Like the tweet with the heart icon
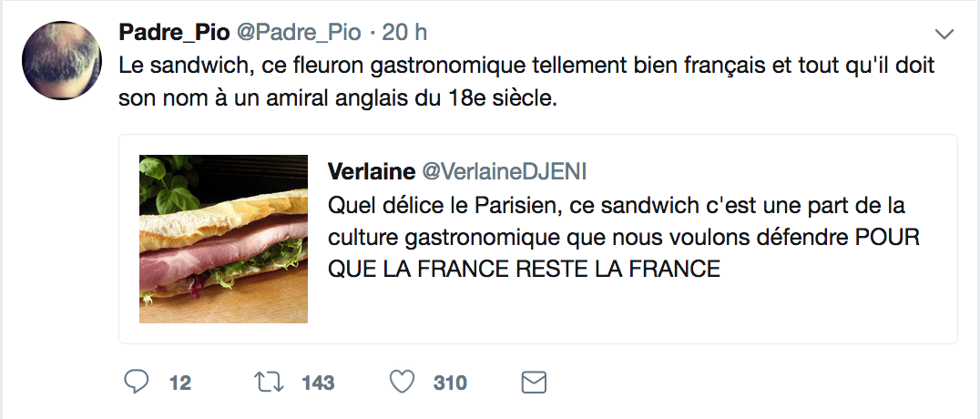980x419 pixels. click(x=402, y=382)
